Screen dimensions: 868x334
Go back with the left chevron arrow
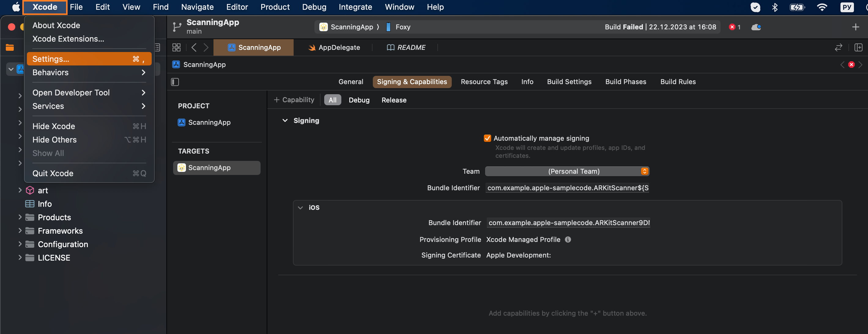point(194,47)
